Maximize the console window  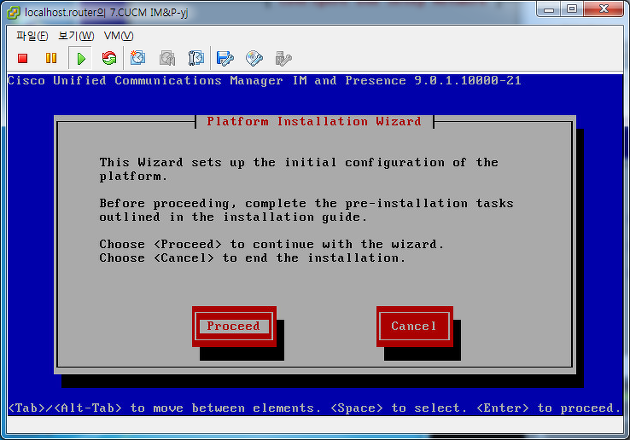point(572,10)
